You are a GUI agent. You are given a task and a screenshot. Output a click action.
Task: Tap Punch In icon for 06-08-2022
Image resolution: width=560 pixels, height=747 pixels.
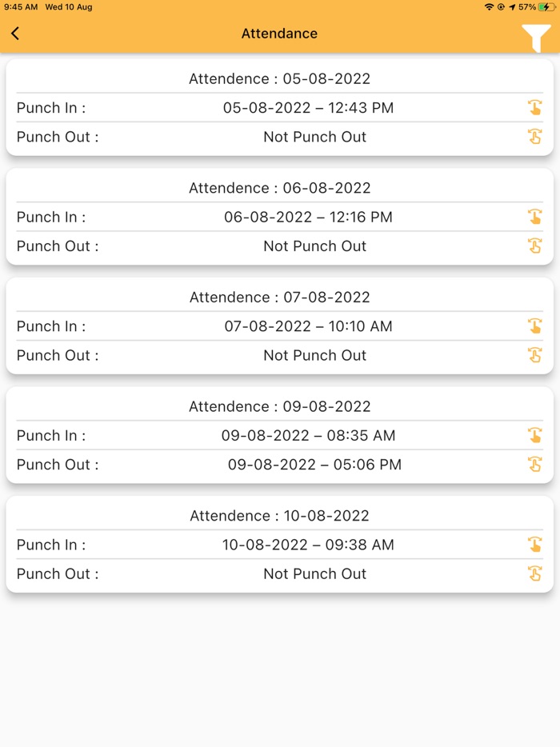534,217
